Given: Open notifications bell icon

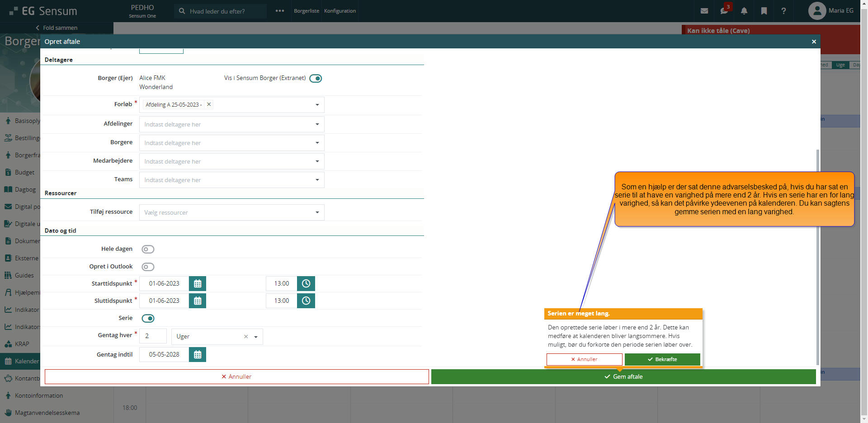Looking at the screenshot, I should point(744,11).
